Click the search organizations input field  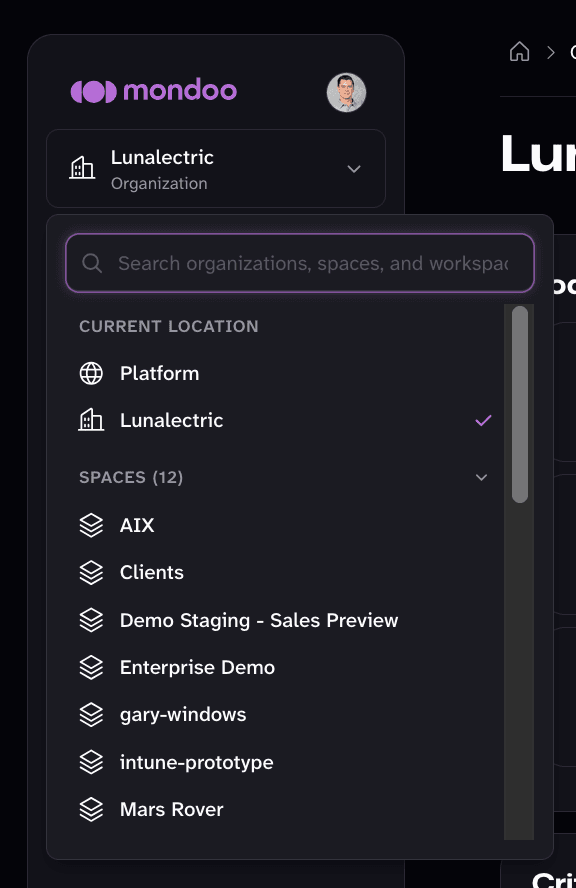tap(300, 263)
